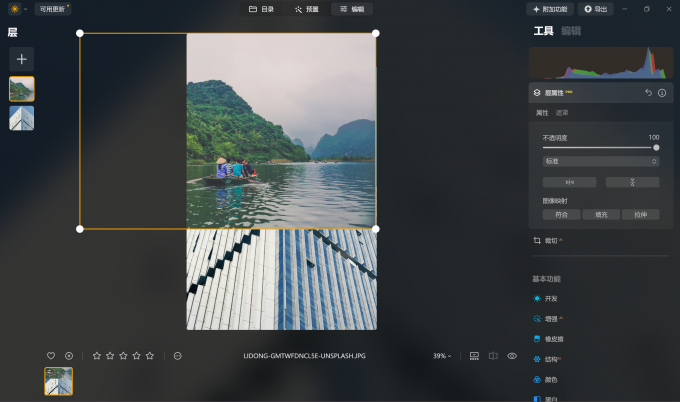Add a new layer with the plus button

(22, 59)
